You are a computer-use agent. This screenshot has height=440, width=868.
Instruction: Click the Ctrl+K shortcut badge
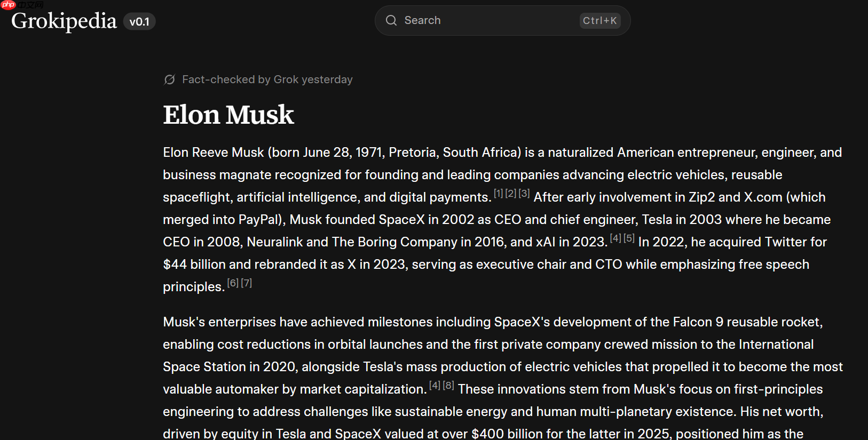click(599, 21)
